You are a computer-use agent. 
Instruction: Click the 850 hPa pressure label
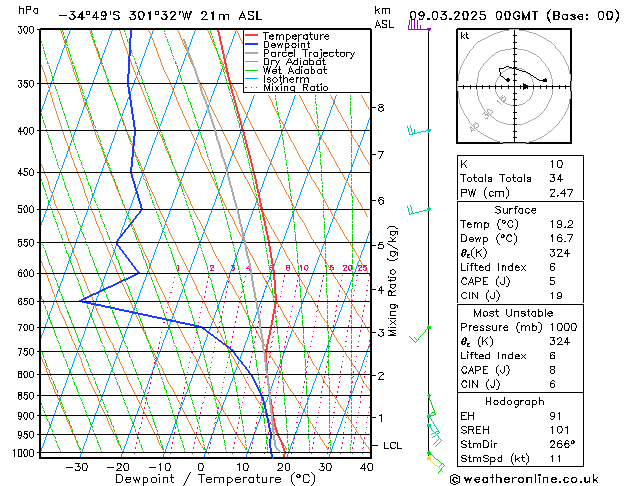pyautogui.click(x=28, y=396)
